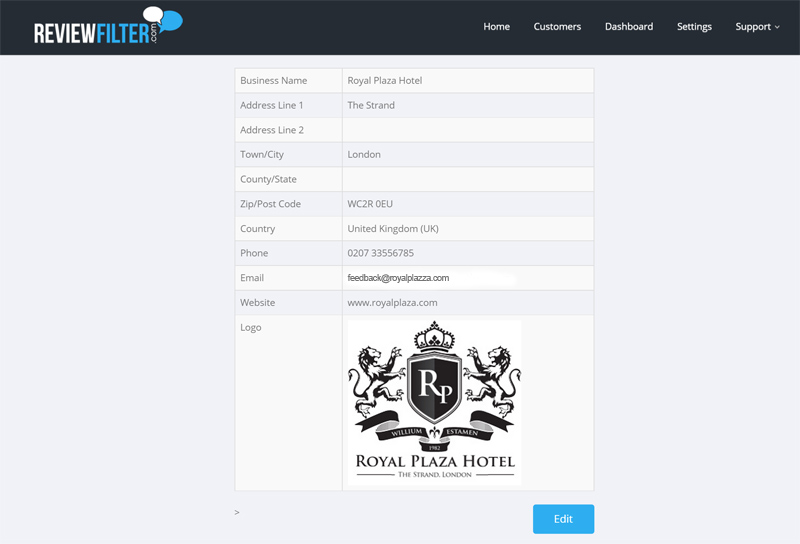The width and height of the screenshot is (800, 544).
Task: Click the Email label
Action: [252, 278]
